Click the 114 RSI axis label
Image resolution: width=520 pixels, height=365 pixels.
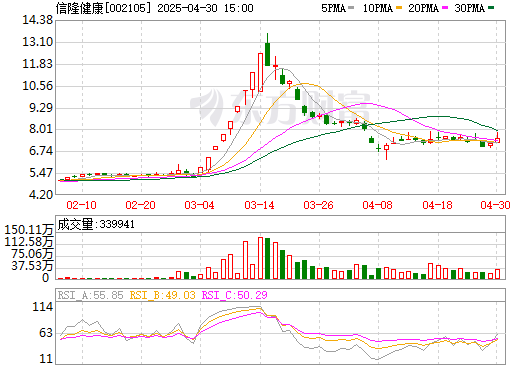click(43, 307)
